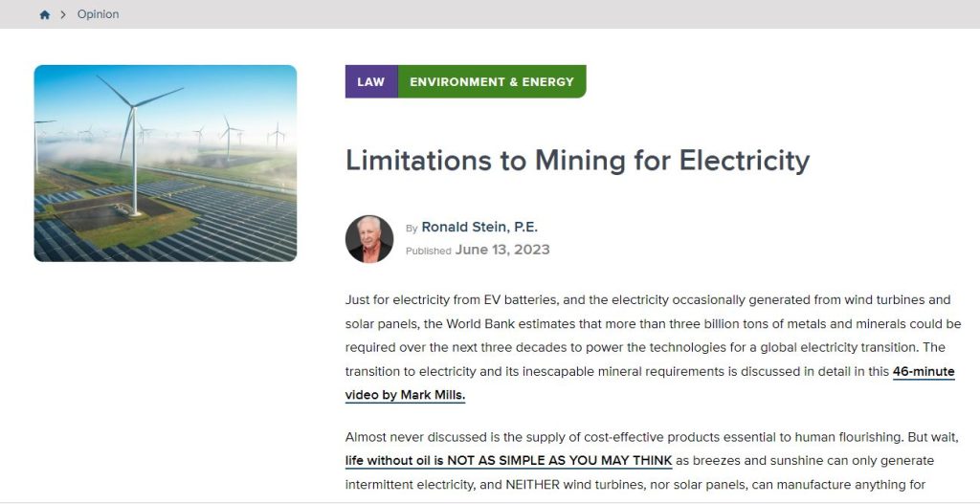Screen dimensions: 980x504
Task: Click the breadcrumb chevron separator arrow
Action: [x=63, y=15]
